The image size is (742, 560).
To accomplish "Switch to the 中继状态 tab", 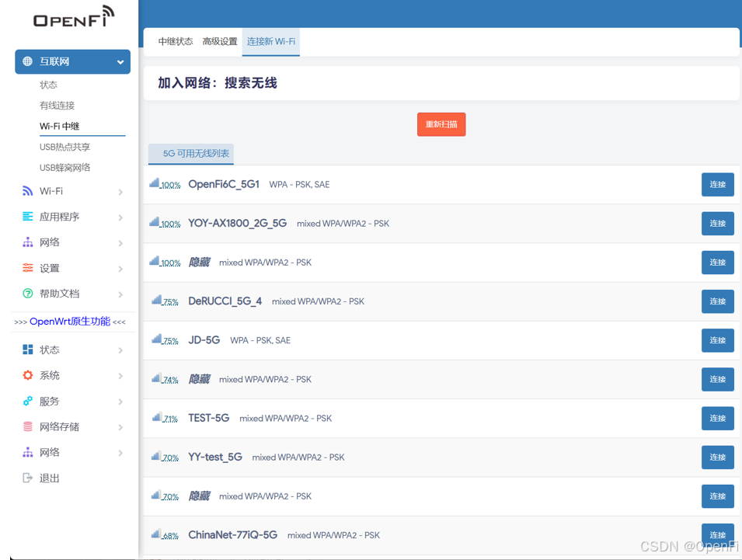I will (175, 42).
